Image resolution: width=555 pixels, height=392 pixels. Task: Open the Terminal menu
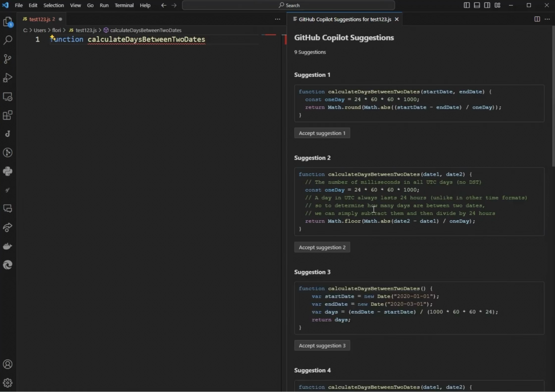tap(124, 5)
